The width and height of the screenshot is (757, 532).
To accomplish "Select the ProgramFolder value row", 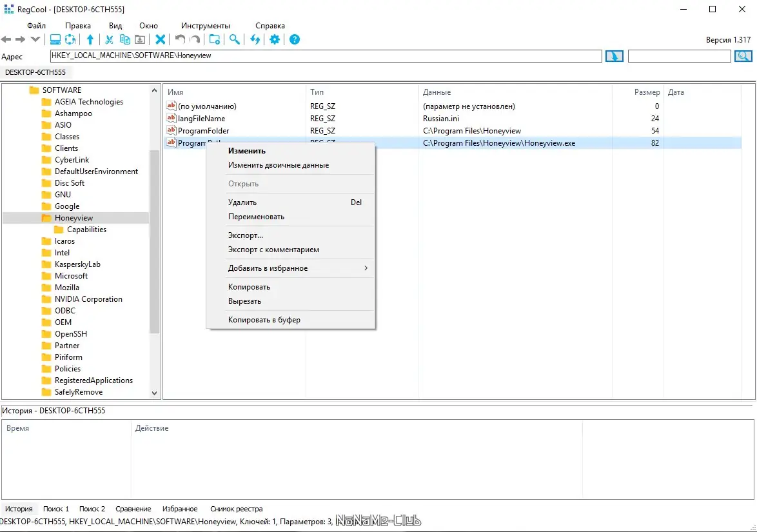I will (x=453, y=131).
